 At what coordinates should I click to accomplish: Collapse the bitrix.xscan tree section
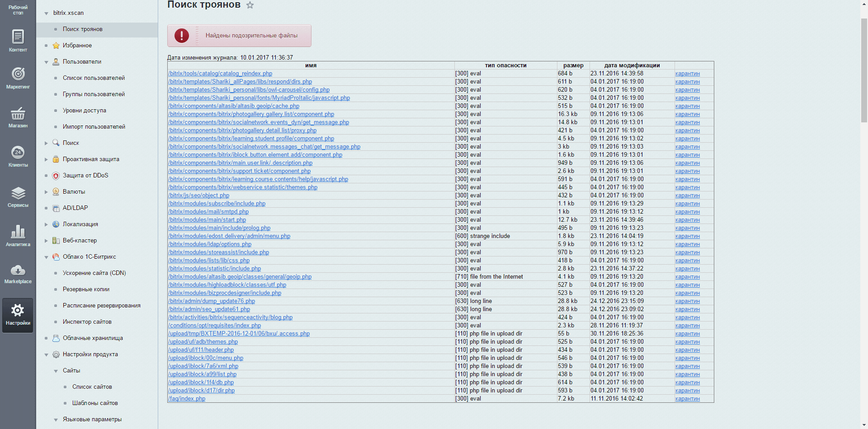[x=46, y=14]
